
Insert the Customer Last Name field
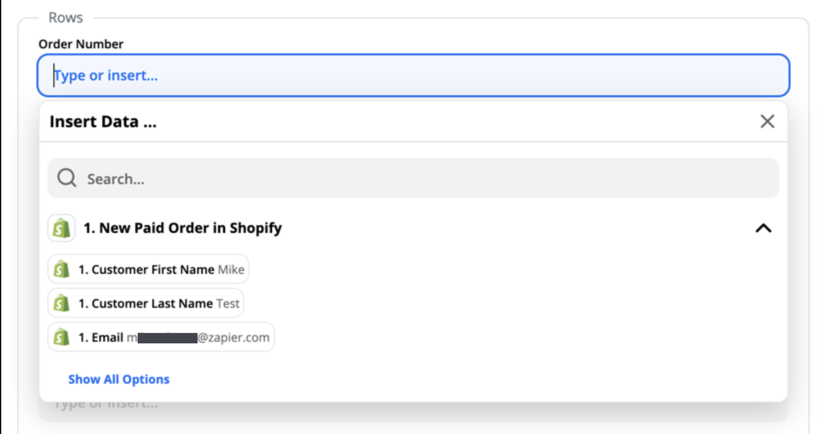(x=146, y=303)
